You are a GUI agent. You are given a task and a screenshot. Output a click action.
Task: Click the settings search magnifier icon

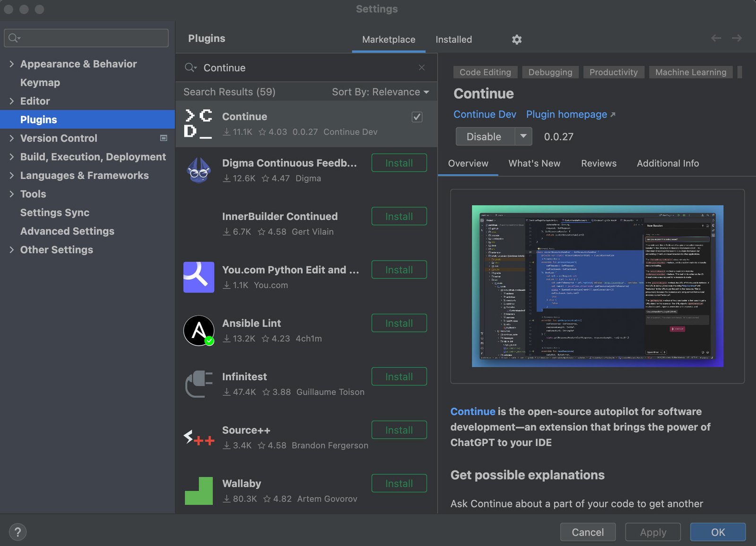click(x=14, y=38)
